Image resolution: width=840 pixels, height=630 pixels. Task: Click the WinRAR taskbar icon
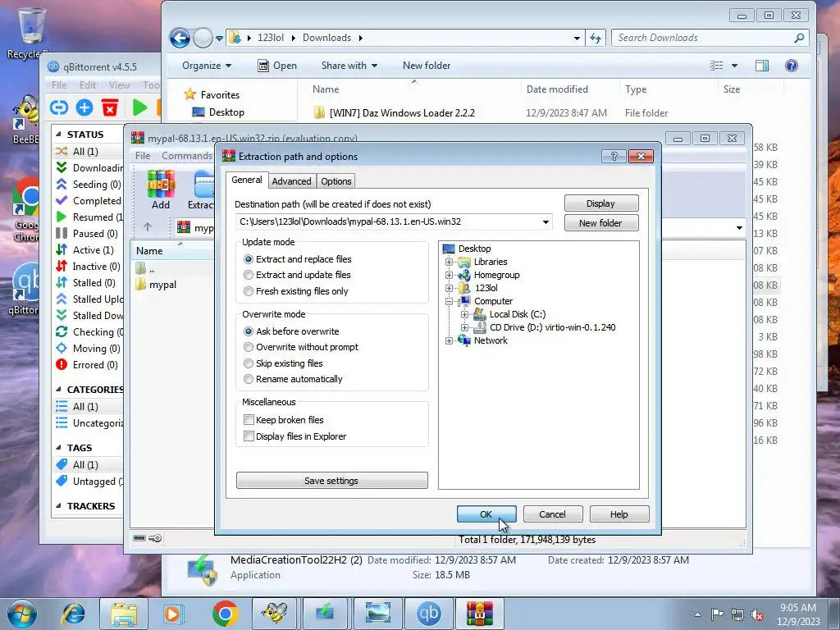point(479,614)
